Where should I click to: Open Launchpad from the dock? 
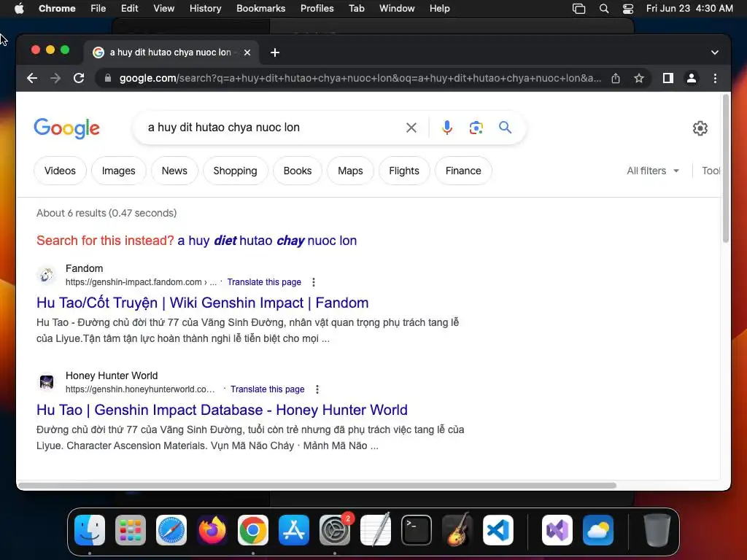coord(131,530)
